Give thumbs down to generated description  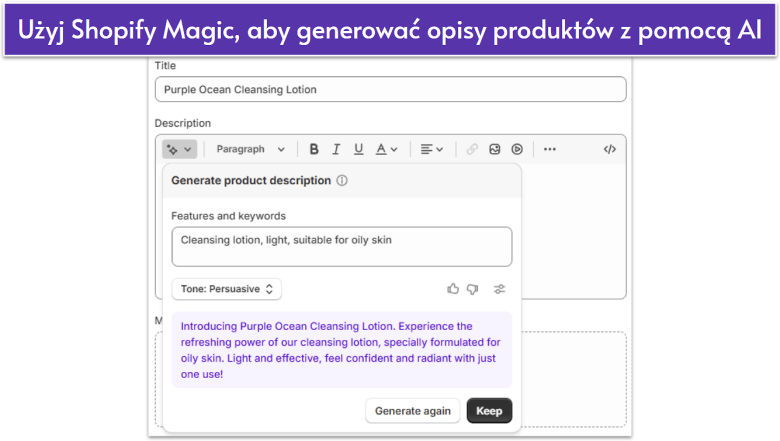click(473, 289)
